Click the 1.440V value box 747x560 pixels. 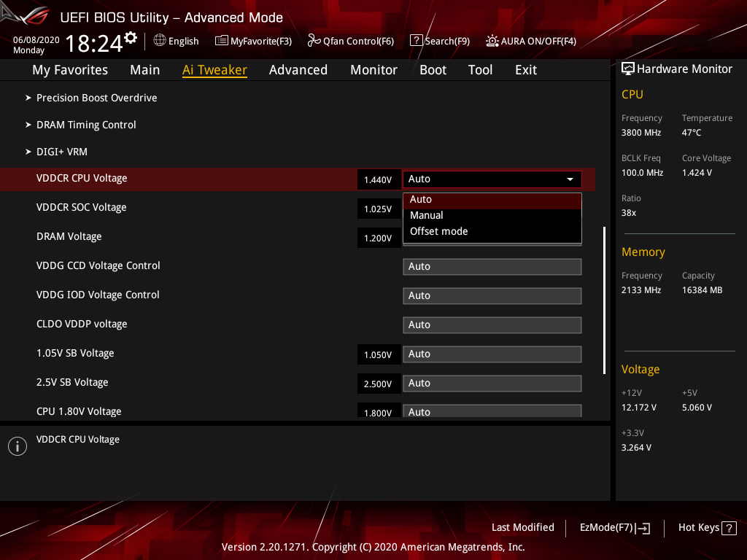(379, 180)
